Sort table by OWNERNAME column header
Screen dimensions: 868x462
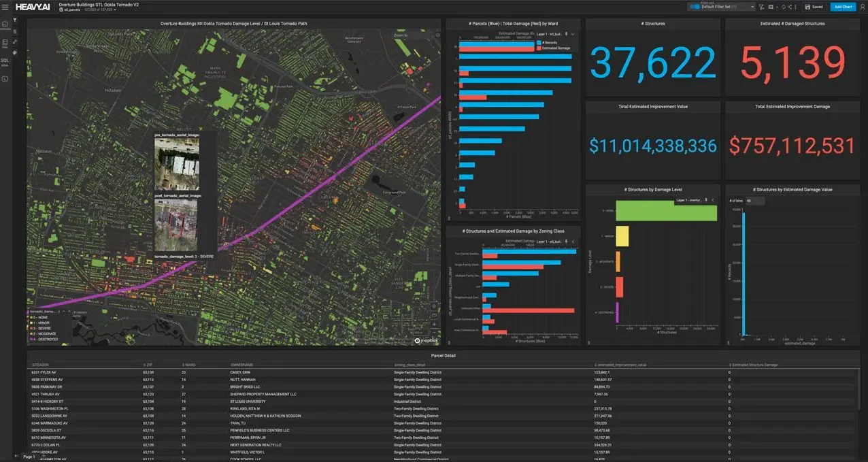pos(241,365)
